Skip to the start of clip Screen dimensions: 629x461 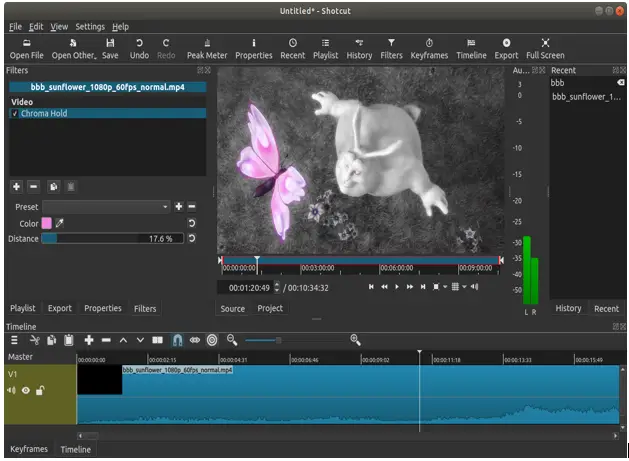pos(371,286)
